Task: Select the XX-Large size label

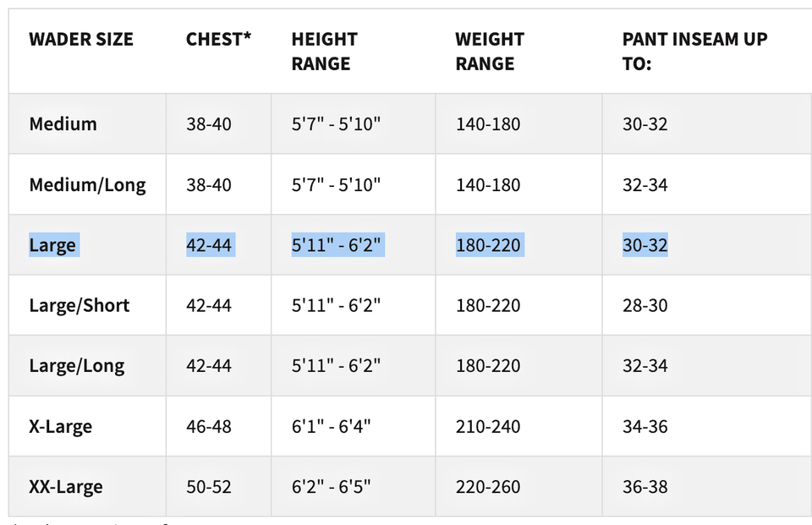Action: (66, 488)
